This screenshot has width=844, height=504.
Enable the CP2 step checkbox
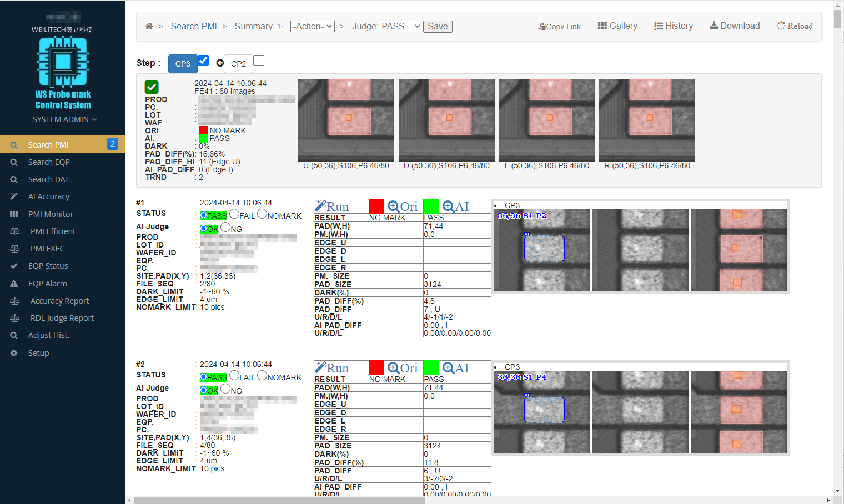coord(259,61)
